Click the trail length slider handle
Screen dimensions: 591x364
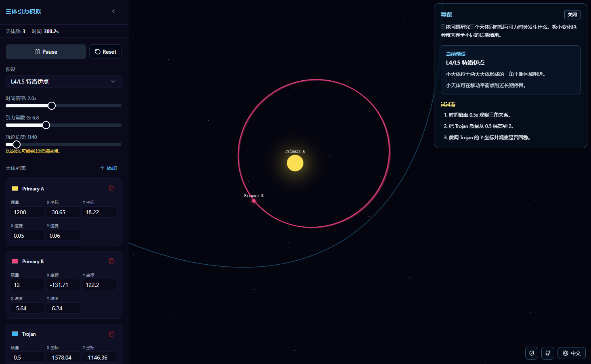click(x=17, y=144)
